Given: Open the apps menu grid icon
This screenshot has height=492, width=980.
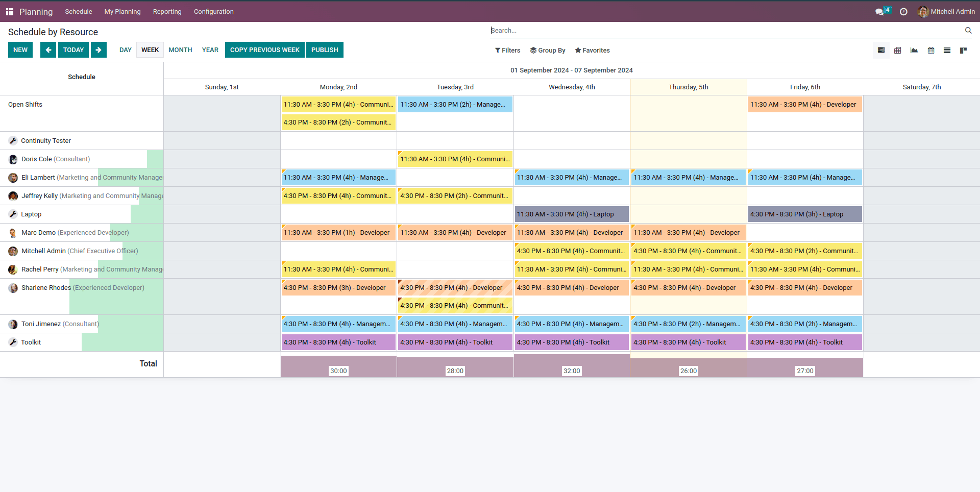Looking at the screenshot, I should (x=9, y=11).
